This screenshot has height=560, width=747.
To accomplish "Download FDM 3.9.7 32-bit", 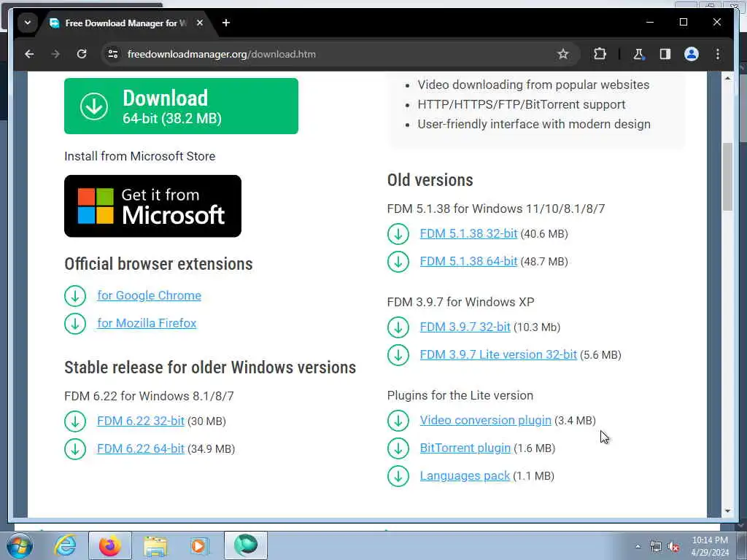I will coord(465,327).
